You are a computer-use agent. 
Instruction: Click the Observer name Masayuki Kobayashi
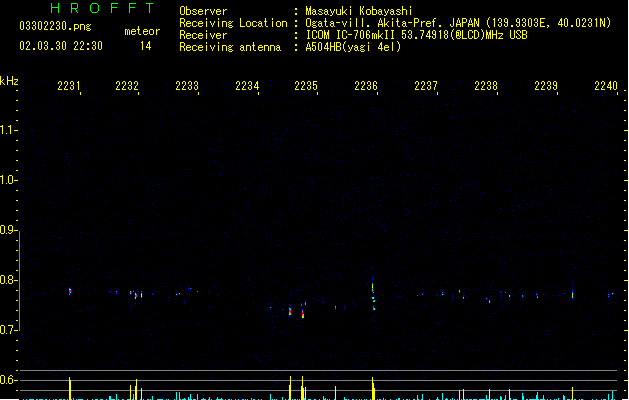[359, 11]
